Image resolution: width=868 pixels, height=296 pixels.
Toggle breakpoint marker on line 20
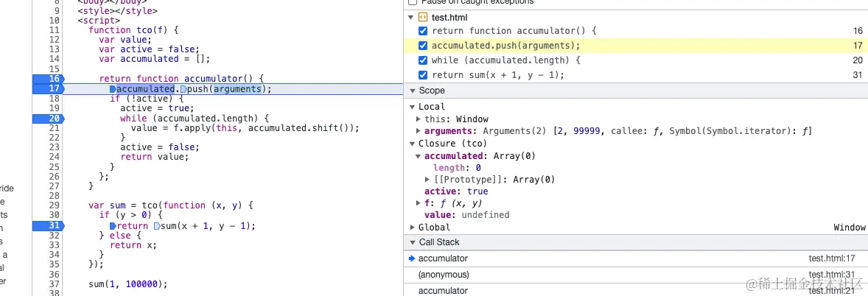point(49,119)
